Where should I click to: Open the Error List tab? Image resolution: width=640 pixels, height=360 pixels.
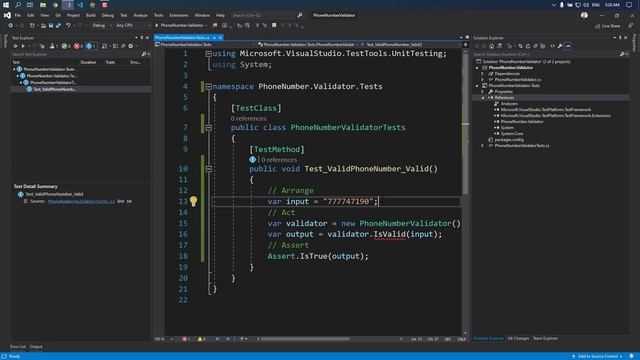18,347
